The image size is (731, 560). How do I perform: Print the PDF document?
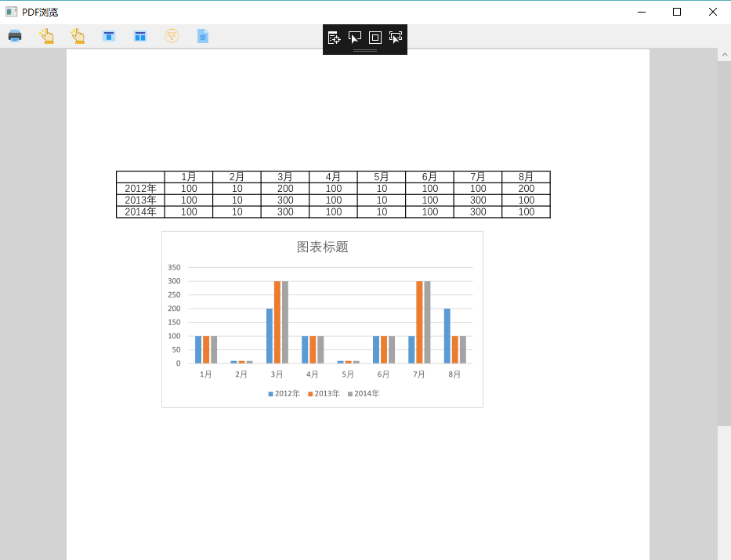click(x=14, y=35)
